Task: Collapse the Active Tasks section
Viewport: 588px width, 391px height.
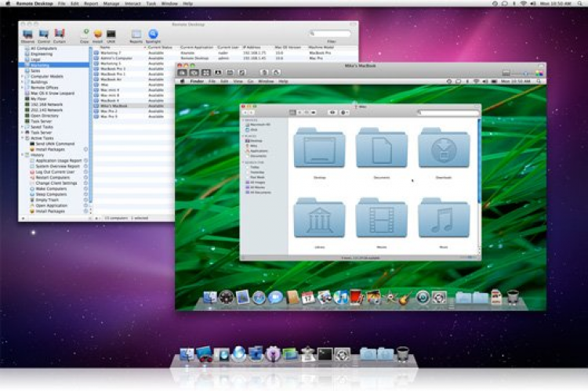Action: (23, 138)
